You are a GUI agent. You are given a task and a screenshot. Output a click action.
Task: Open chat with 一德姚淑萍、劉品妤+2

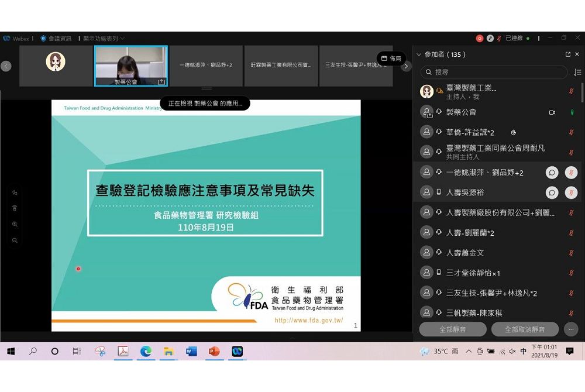pyautogui.click(x=552, y=173)
